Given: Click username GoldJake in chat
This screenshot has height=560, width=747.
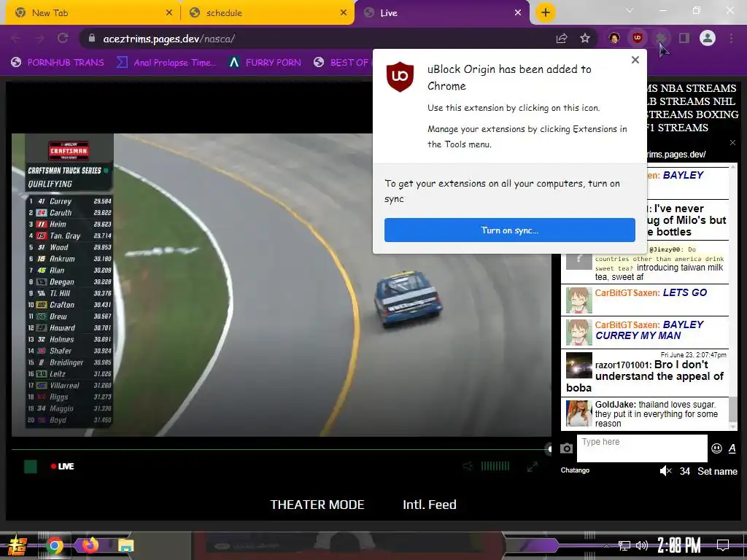Looking at the screenshot, I should [x=615, y=404].
